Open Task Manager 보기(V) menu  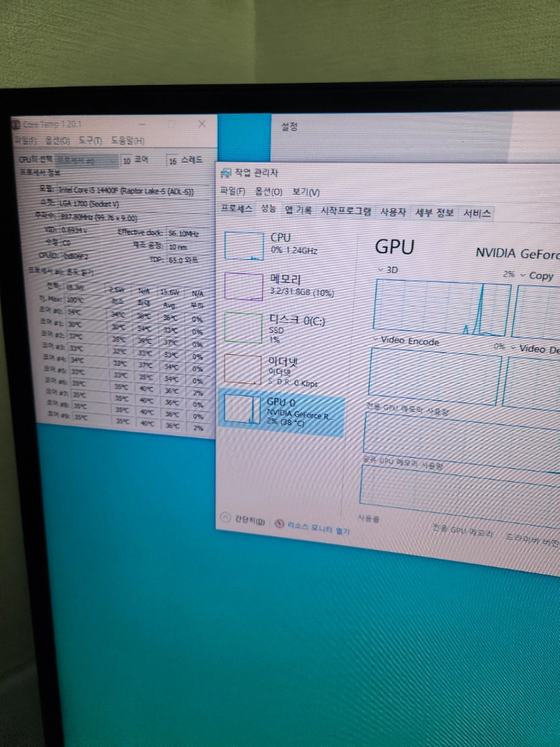pos(305,192)
